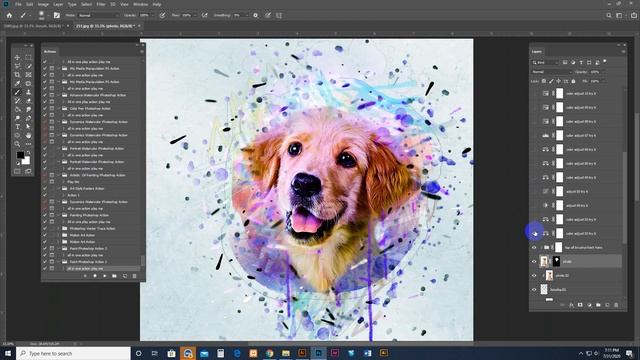Select the Rectangular Marquee tool
640x360 pixels.
[x=28, y=58]
